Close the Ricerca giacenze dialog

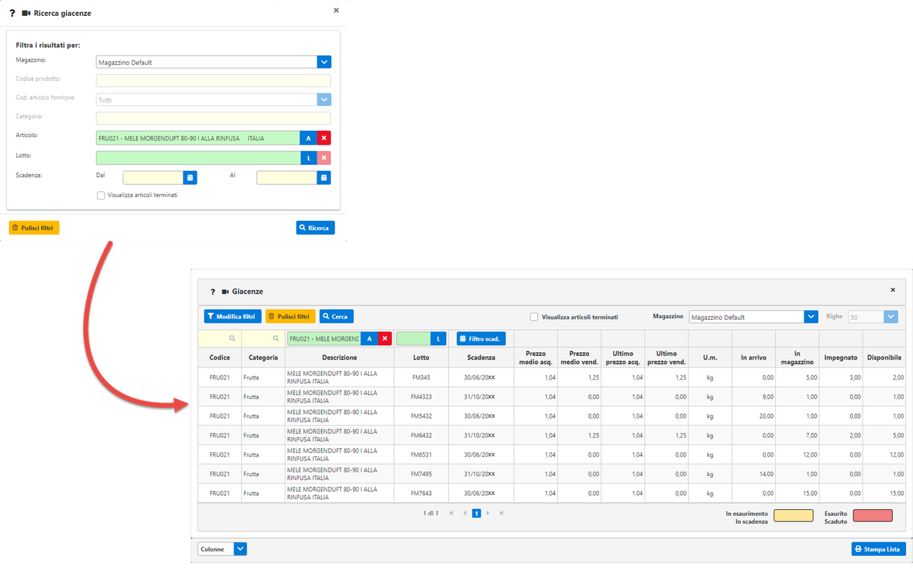(x=336, y=10)
